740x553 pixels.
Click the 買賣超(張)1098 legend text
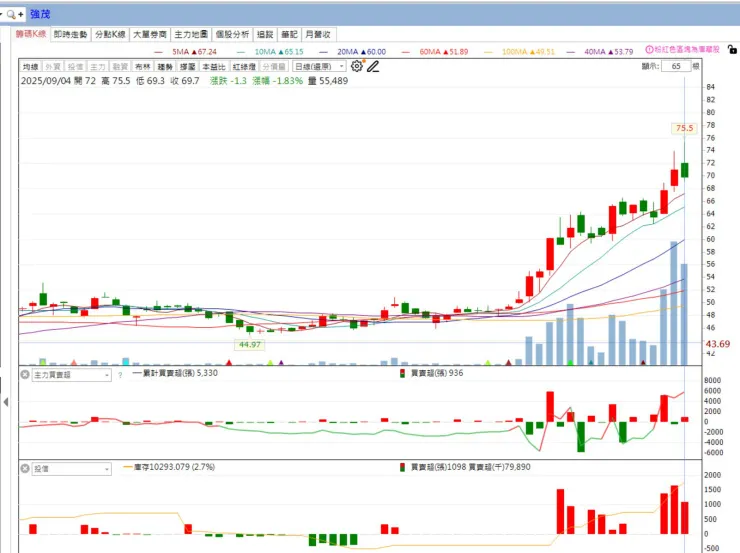tap(438, 467)
